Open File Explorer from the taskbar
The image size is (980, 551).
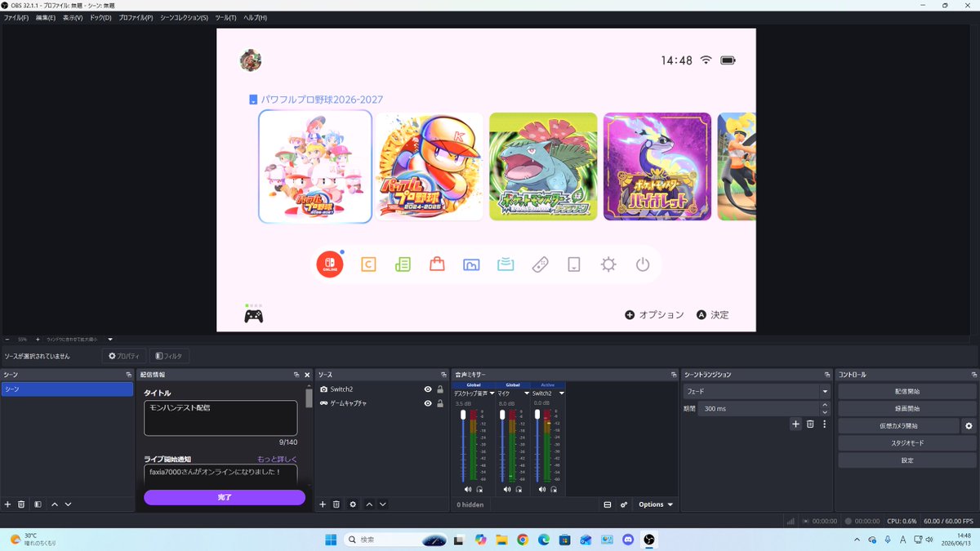(x=501, y=540)
